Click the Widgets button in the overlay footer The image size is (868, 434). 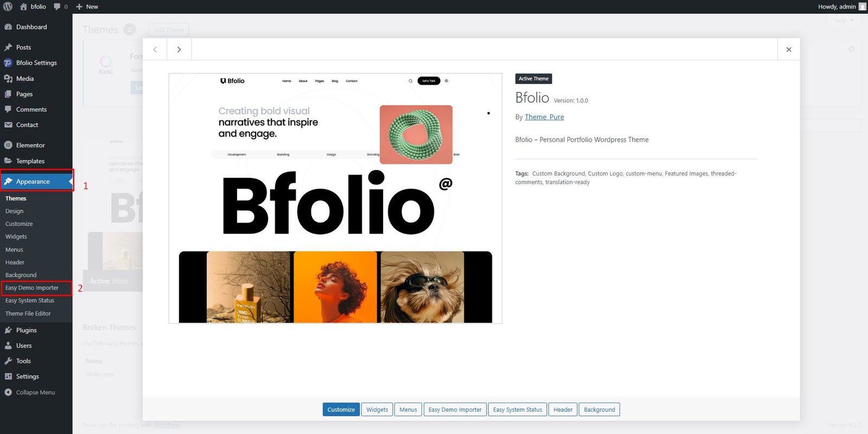(377, 410)
